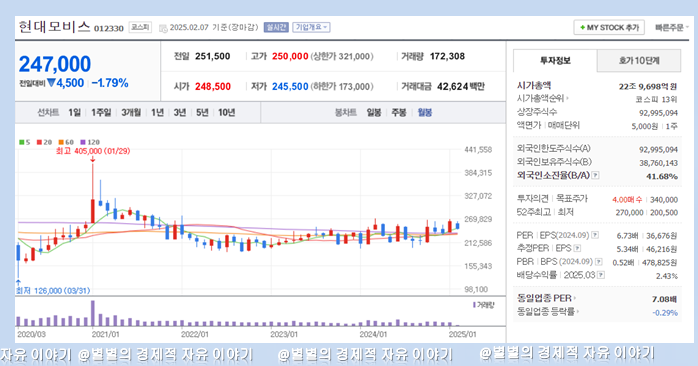Click the current price 247,000
The image size is (698, 366).
[x=55, y=64]
